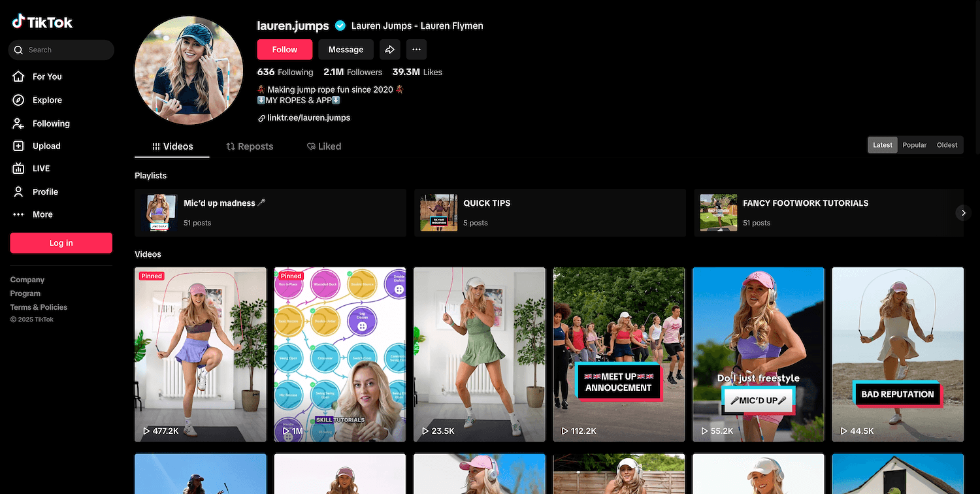This screenshot has width=980, height=494.
Task: Click the share arrow icon on profile
Action: pos(389,50)
